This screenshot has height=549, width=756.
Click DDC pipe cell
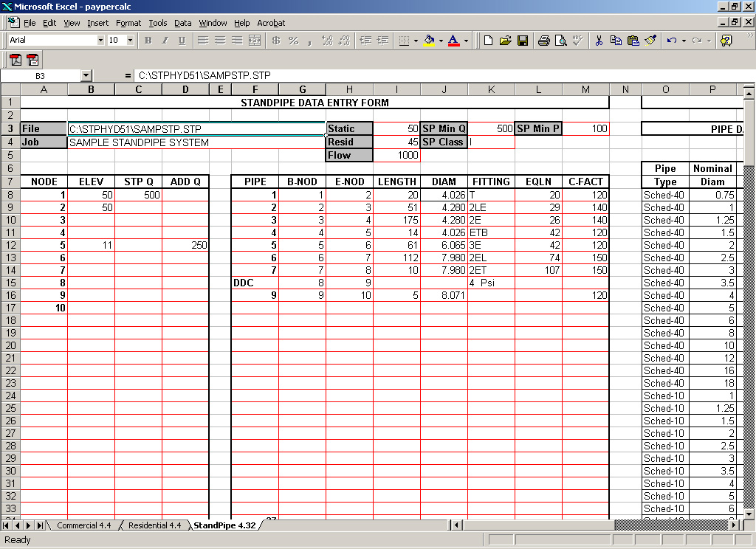coord(255,283)
